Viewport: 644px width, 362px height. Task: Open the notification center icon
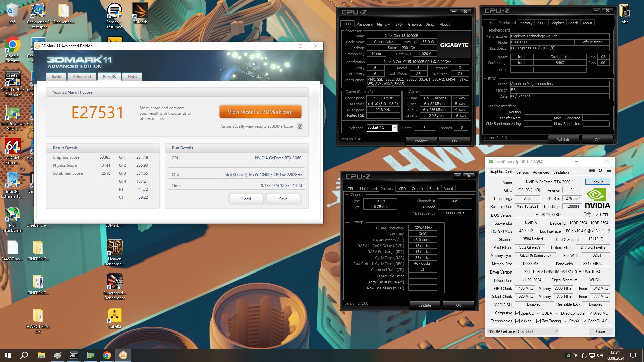633,355
